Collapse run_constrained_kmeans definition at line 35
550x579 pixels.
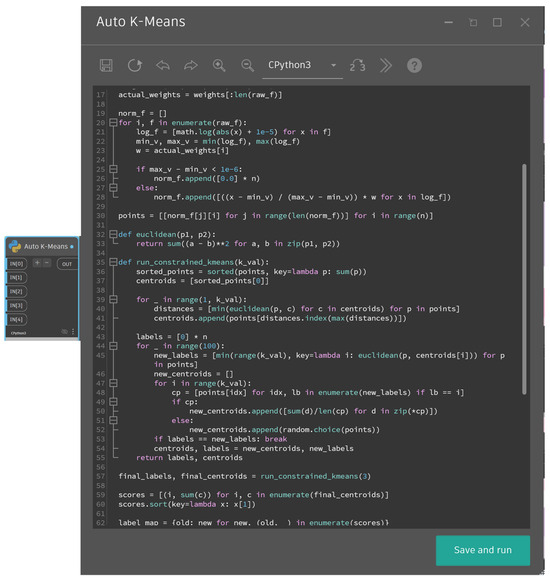(x=113, y=262)
